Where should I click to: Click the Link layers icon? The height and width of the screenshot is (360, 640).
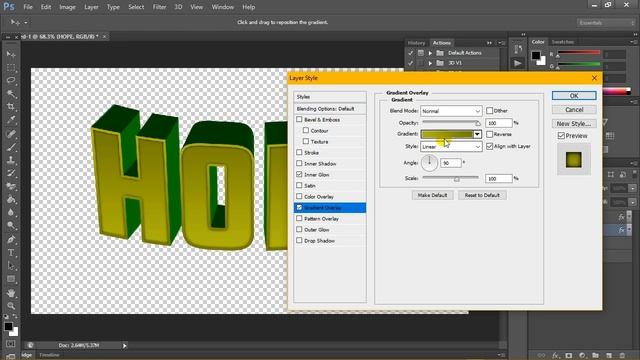[x=542, y=356]
